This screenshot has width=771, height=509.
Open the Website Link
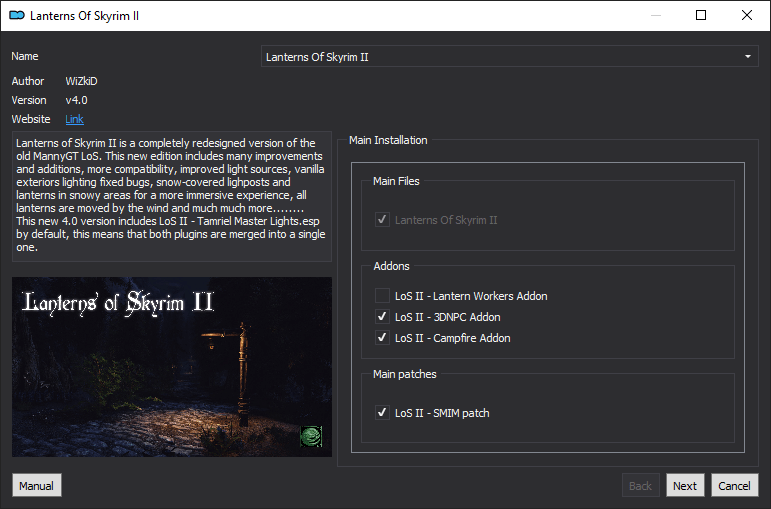74,119
